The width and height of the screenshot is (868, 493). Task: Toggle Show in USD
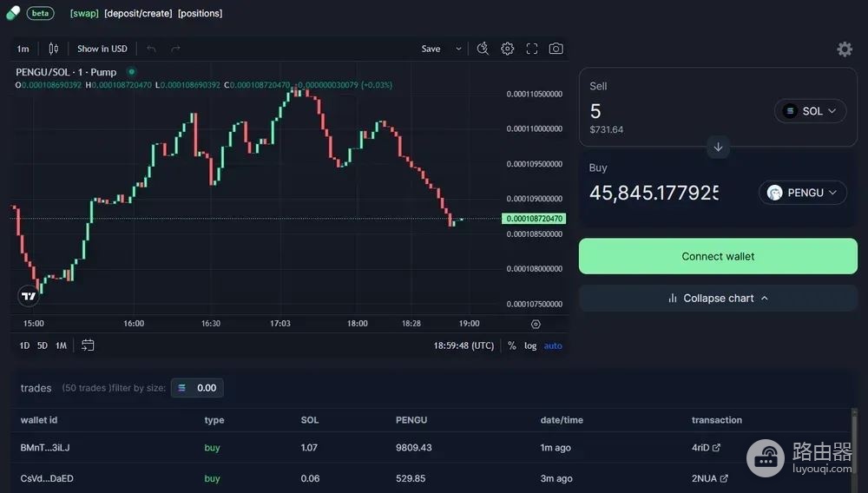pyautogui.click(x=102, y=49)
